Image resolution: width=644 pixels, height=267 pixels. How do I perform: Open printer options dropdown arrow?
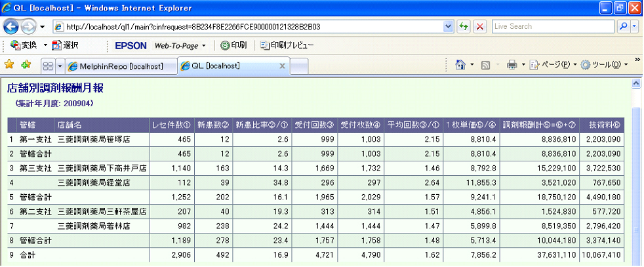tap(523, 65)
